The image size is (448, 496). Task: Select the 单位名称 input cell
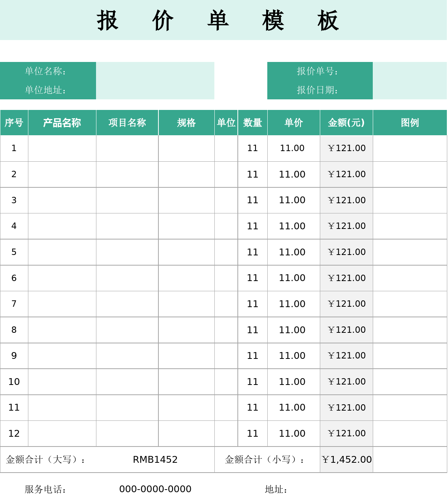tap(155, 71)
